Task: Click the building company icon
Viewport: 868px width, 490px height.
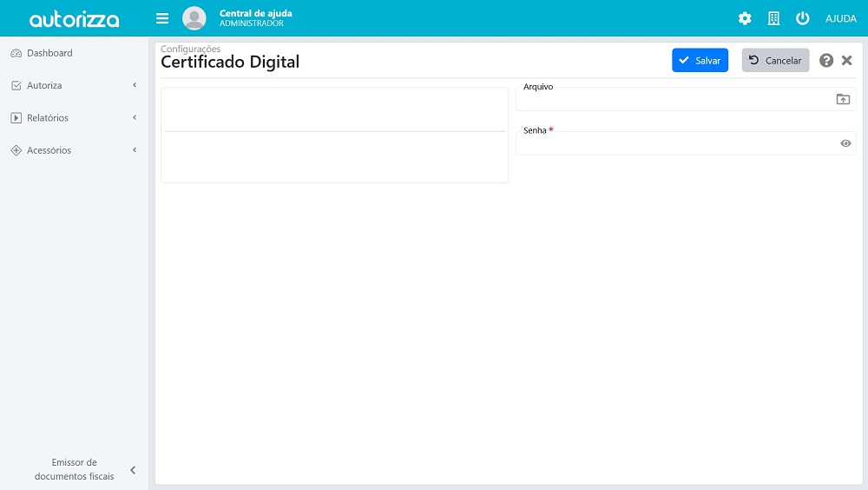Action: [773, 18]
